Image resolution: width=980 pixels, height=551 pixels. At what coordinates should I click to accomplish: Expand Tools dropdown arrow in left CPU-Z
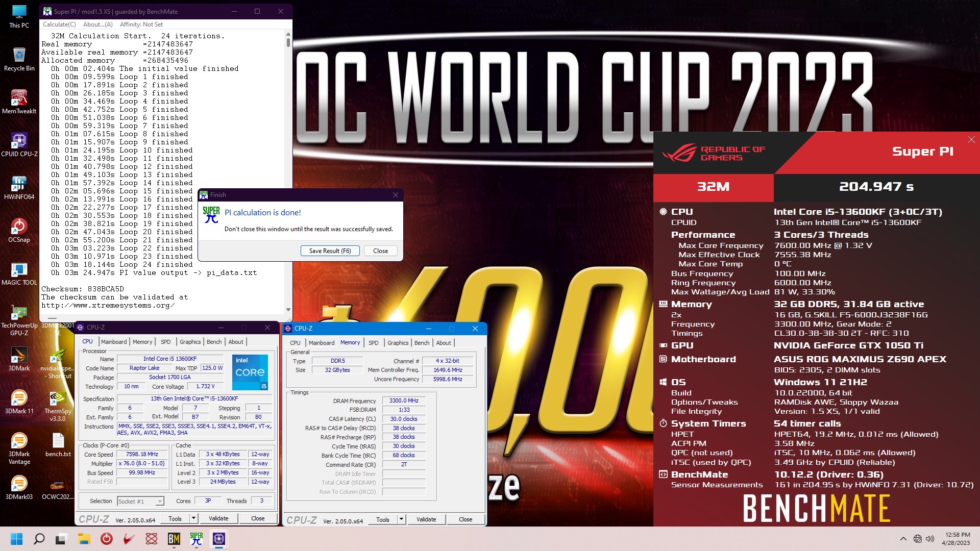[193, 518]
